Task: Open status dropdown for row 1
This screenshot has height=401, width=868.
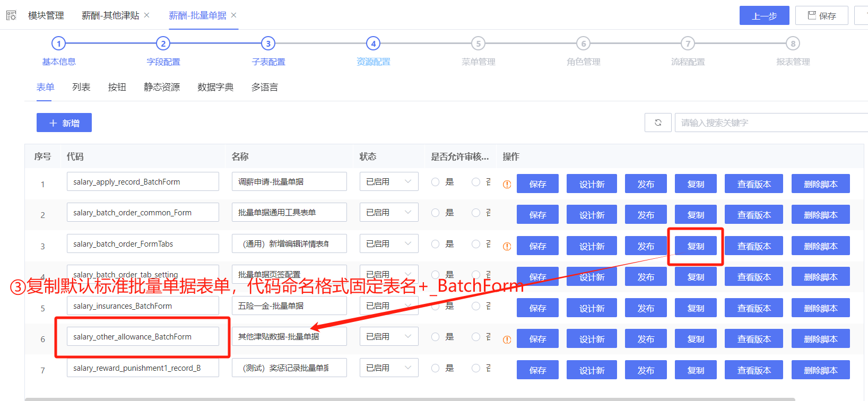Action: point(389,182)
